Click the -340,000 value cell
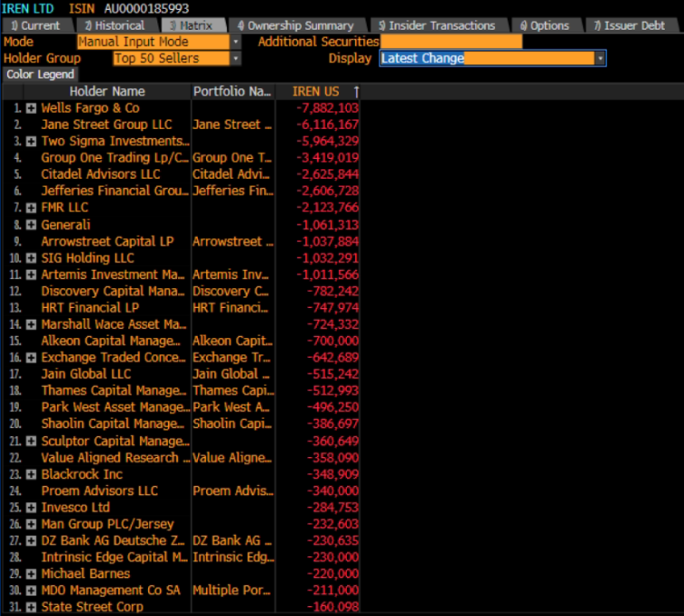 click(x=333, y=490)
